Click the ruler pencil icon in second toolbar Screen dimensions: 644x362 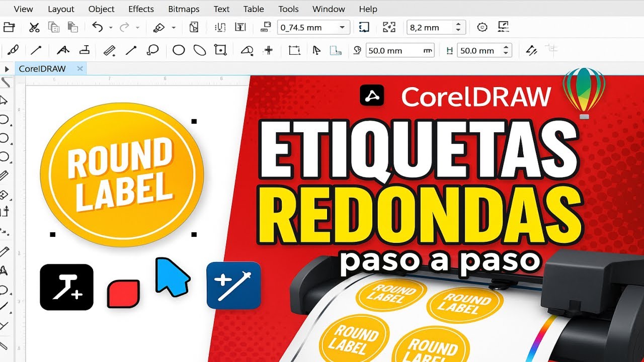109,50
